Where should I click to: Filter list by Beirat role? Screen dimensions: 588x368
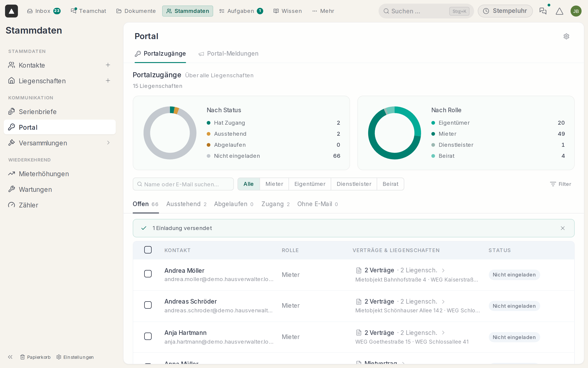click(390, 184)
